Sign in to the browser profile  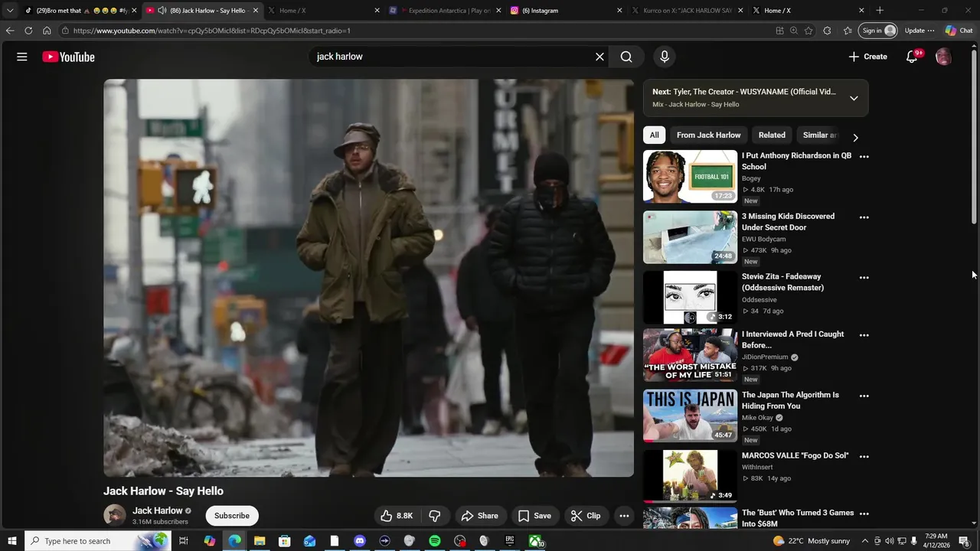click(x=878, y=31)
